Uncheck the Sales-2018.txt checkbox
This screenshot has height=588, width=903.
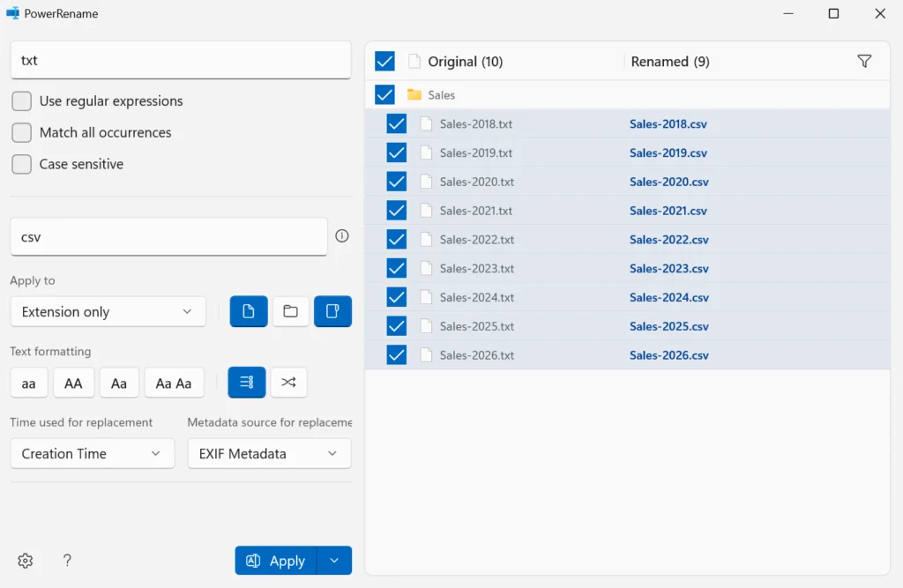point(397,123)
